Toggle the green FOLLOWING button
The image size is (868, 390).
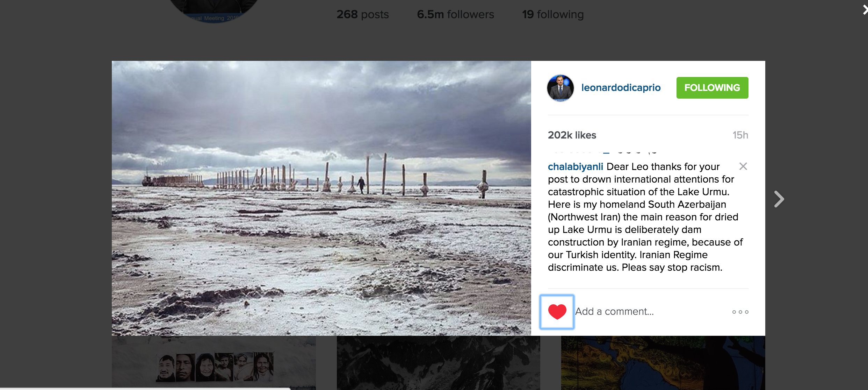(x=712, y=88)
